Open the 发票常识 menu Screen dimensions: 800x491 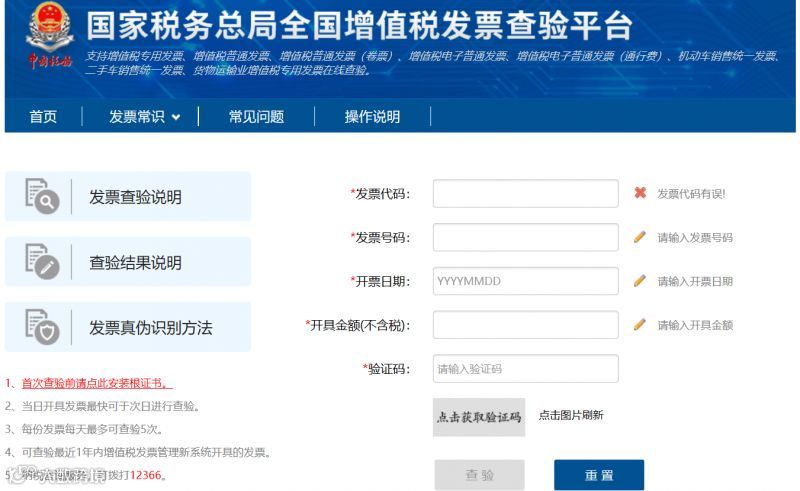137,116
